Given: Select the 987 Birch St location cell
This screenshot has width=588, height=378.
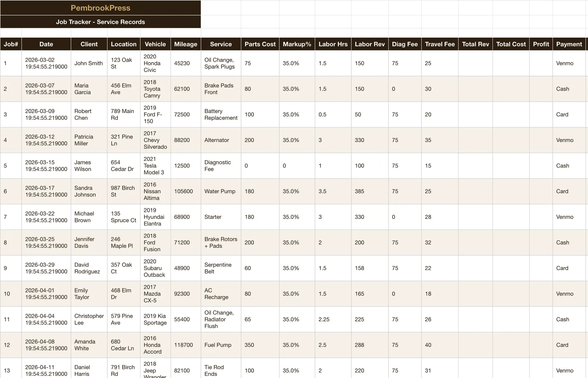Looking at the screenshot, I should [123, 191].
